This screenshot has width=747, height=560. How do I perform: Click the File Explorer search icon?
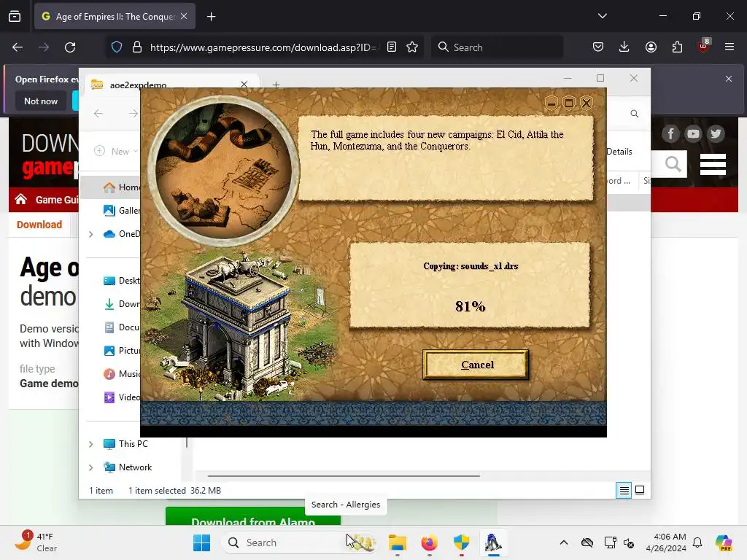click(x=634, y=113)
